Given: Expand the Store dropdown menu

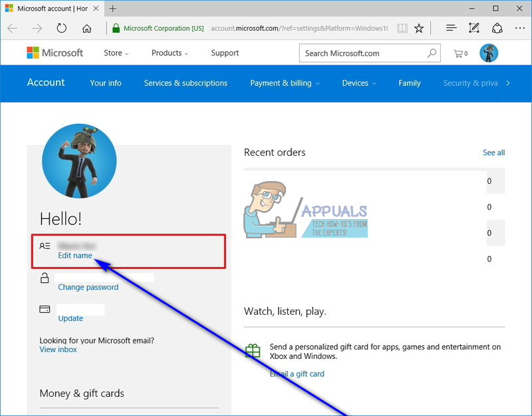Looking at the screenshot, I should tap(116, 53).
